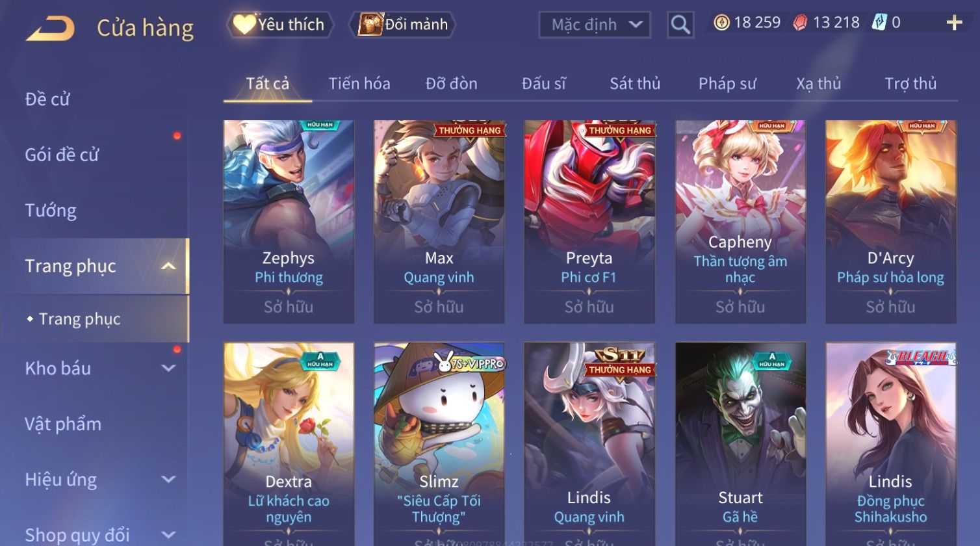Image resolution: width=980 pixels, height=546 pixels.
Task: Tap the gold coin currency icon
Action: [x=721, y=23]
